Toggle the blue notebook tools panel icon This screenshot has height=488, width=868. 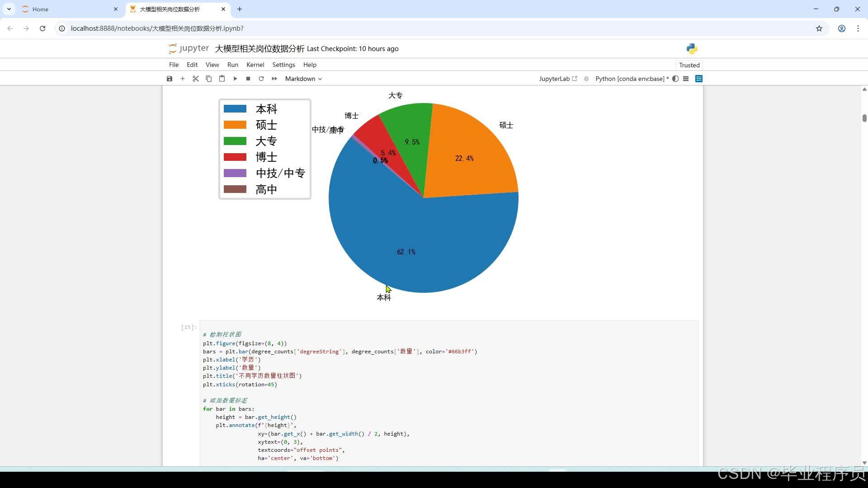click(699, 79)
